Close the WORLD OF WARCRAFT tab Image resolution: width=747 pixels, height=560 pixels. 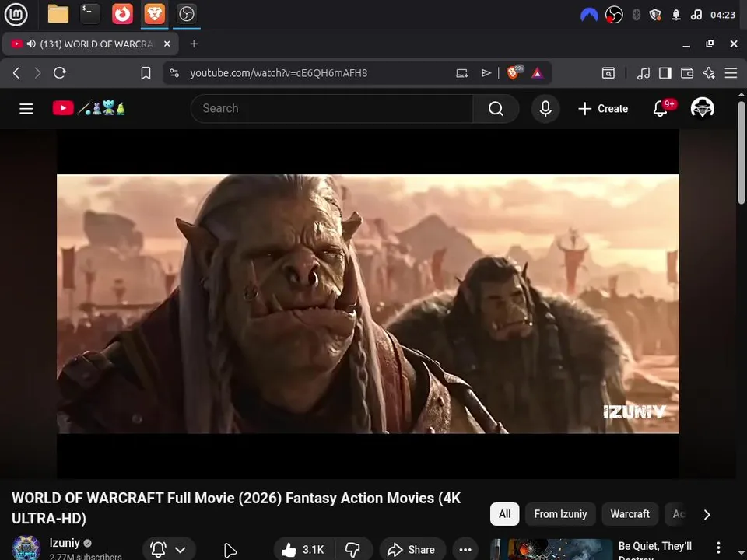[167, 44]
